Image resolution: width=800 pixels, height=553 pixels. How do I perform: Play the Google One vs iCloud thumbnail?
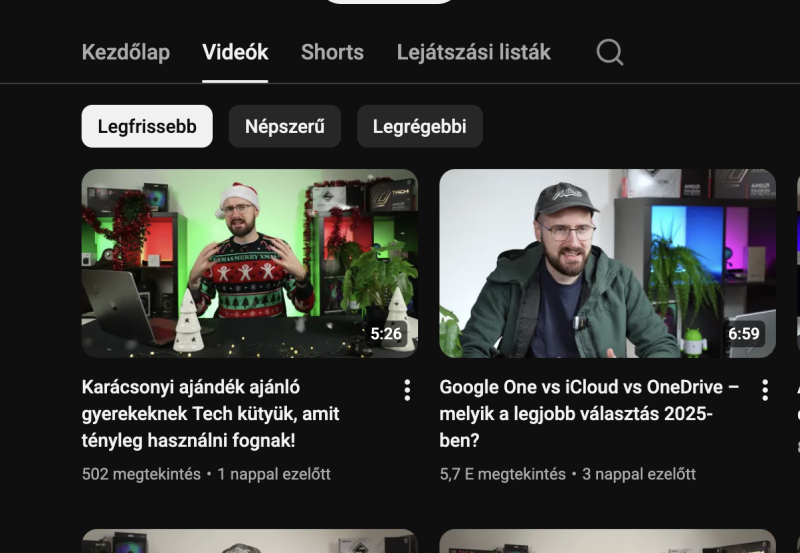608,263
